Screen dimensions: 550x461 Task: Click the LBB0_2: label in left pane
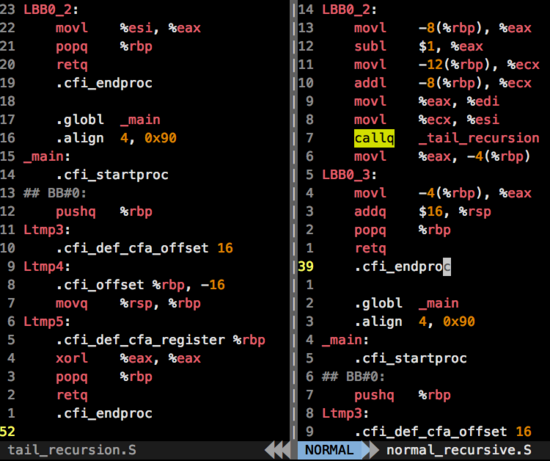[51, 9]
